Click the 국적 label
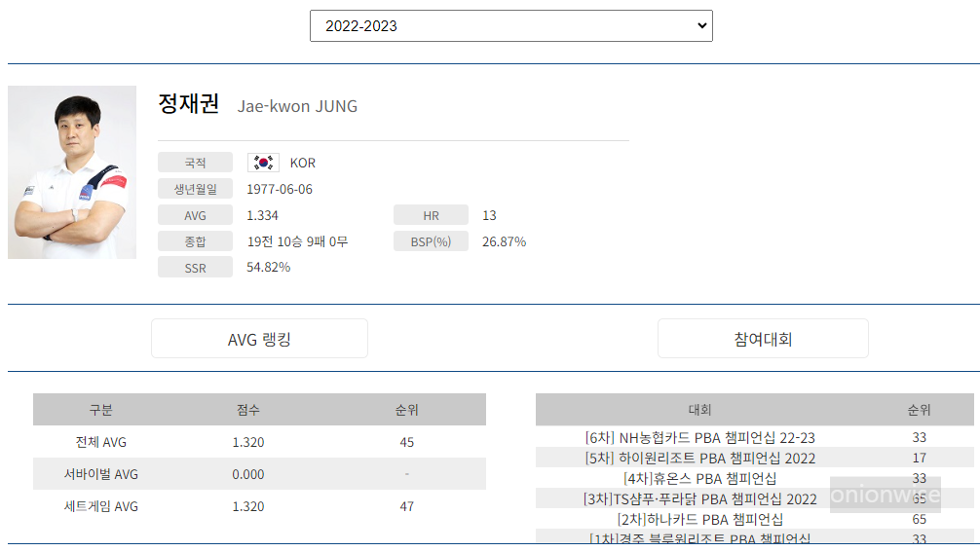Viewport: 980px width, 552px height. click(195, 163)
